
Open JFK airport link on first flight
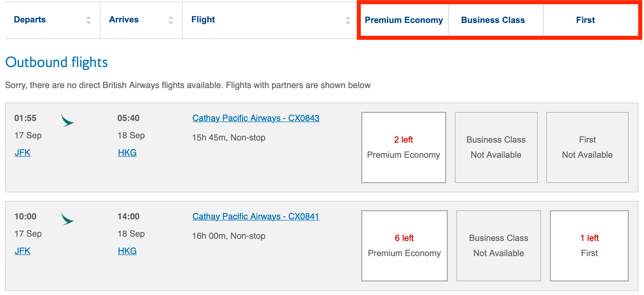click(22, 153)
